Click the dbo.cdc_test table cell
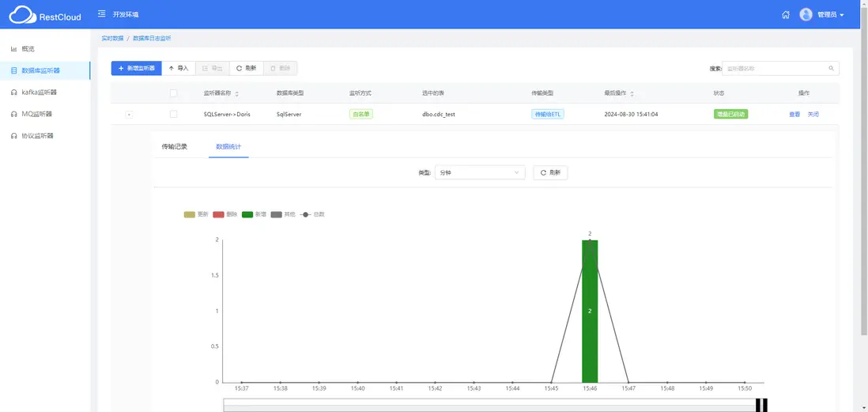The image size is (868, 412). click(439, 115)
